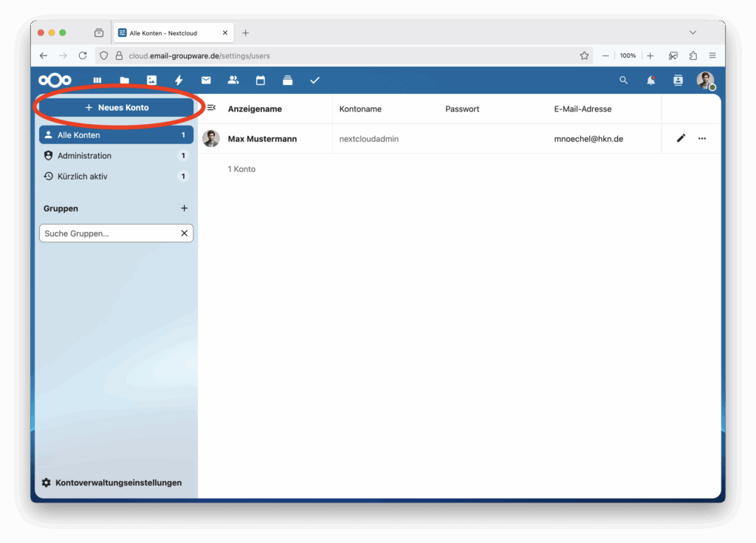Image resolution: width=756 pixels, height=543 pixels.
Task: Click the mnoechel@hkn.de email cell
Action: (x=588, y=139)
